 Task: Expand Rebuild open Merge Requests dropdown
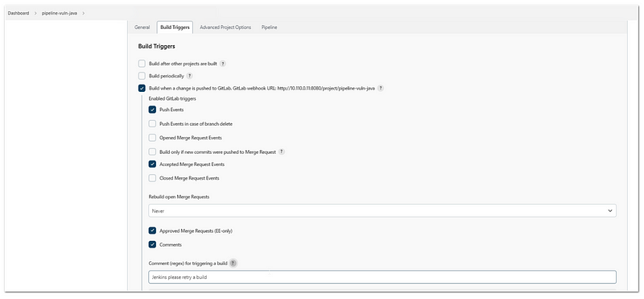coord(382,210)
